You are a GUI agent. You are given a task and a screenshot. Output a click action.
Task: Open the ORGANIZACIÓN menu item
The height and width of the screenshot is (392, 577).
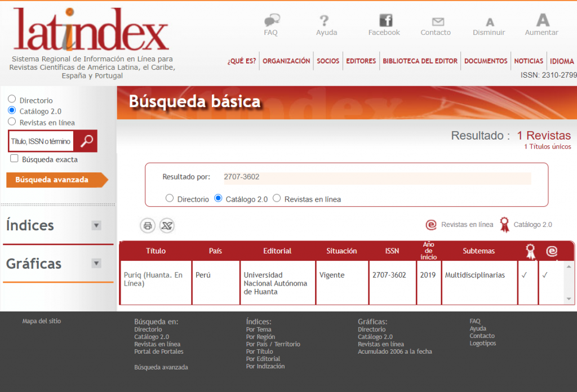tap(286, 61)
